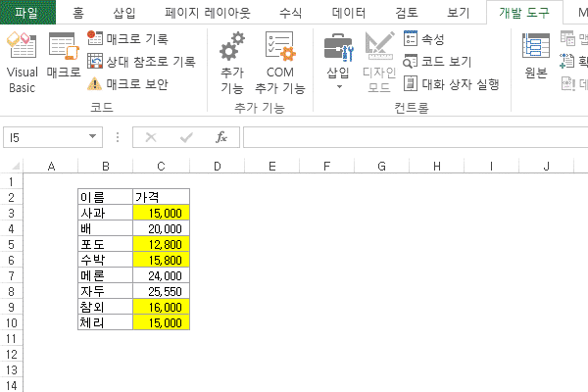Start 매크로 기록

(x=127, y=38)
